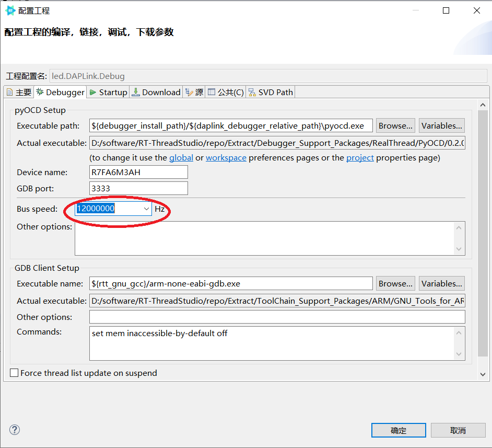Open the global preferences link

tap(181, 157)
